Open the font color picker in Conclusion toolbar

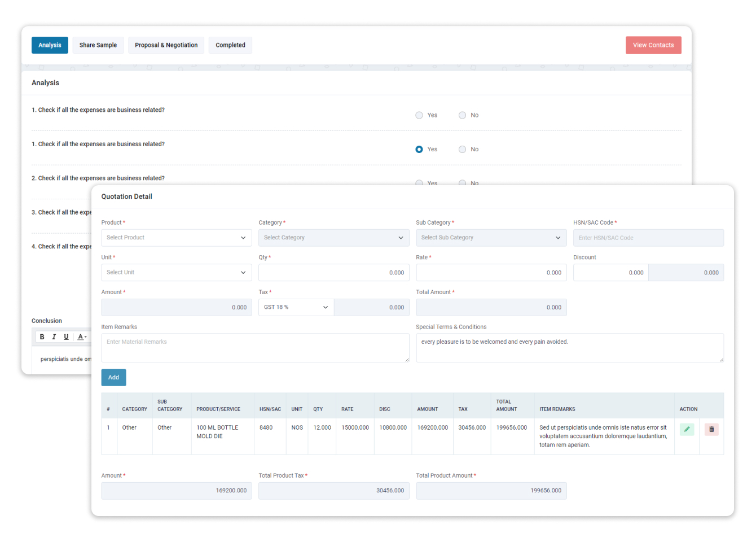click(x=81, y=336)
